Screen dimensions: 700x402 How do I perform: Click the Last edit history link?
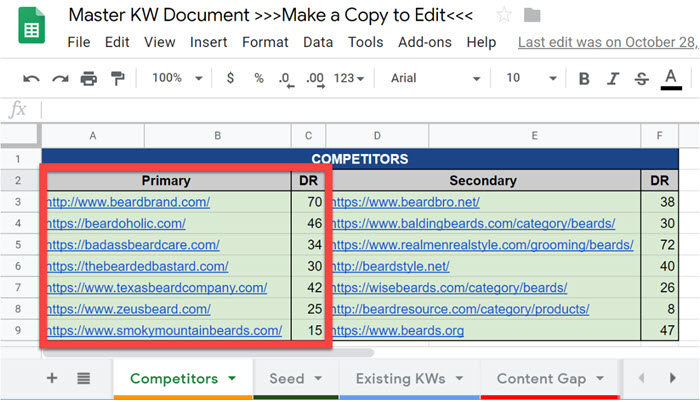[607, 42]
